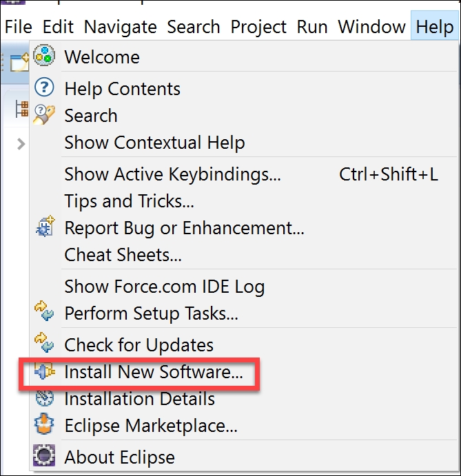The height and width of the screenshot is (476, 461).
Task: Expand the collapsed tree node arrow
Action: point(21,144)
